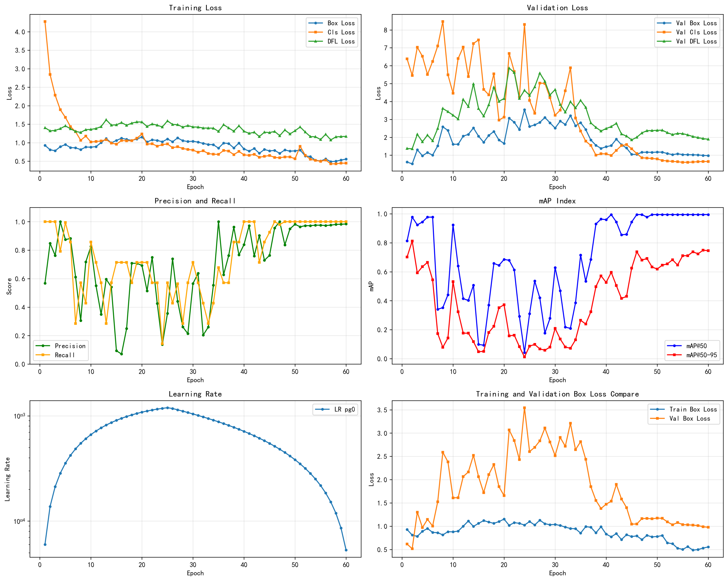This screenshot has height=581, width=728.
Task: Click the Box Loss Compare chart title
Action: click(x=557, y=394)
